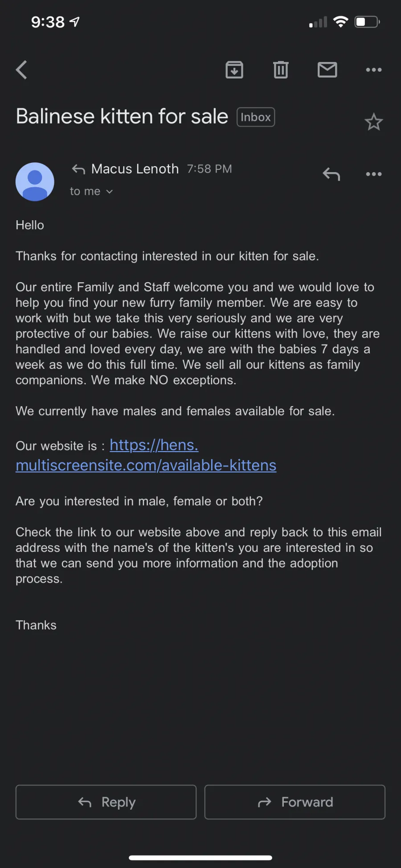Star the Balinese kitten for sale email
This screenshot has width=401, height=868.
click(374, 122)
